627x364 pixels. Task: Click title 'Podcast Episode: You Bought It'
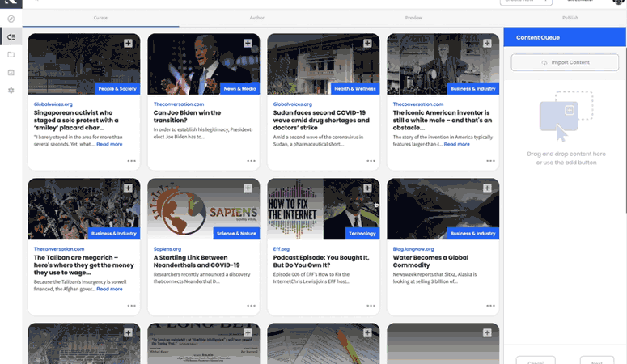[321, 261]
